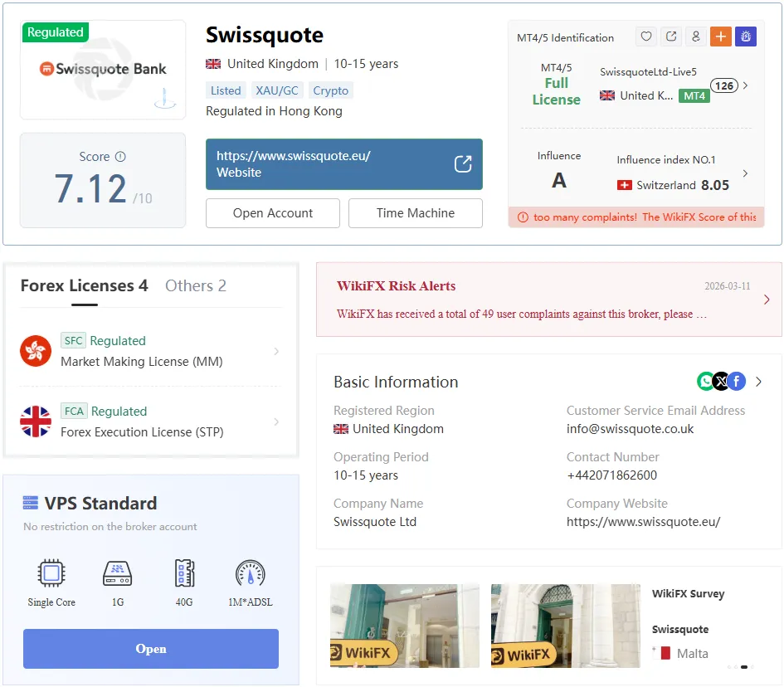Open the swissquote.eu Website button

pos(344,164)
